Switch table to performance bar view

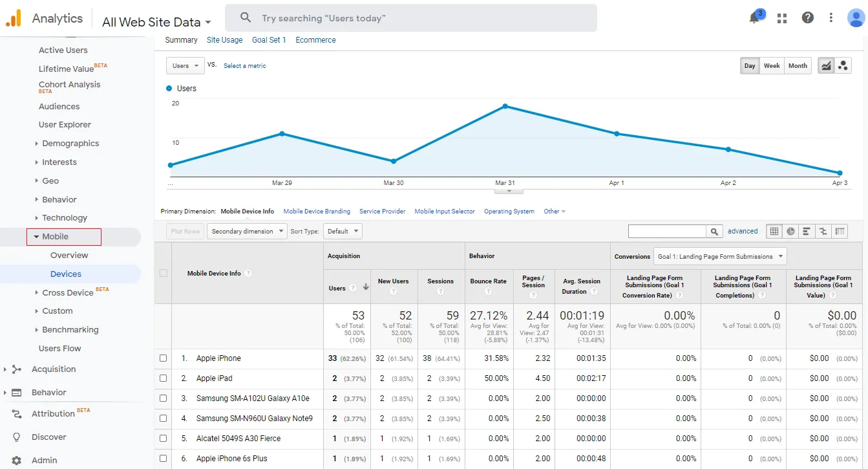click(807, 231)
